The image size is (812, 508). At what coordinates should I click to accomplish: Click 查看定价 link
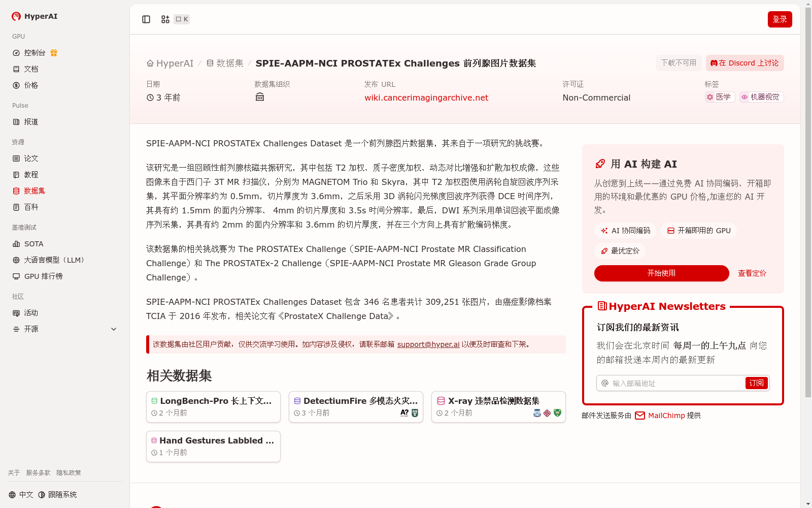752,273
